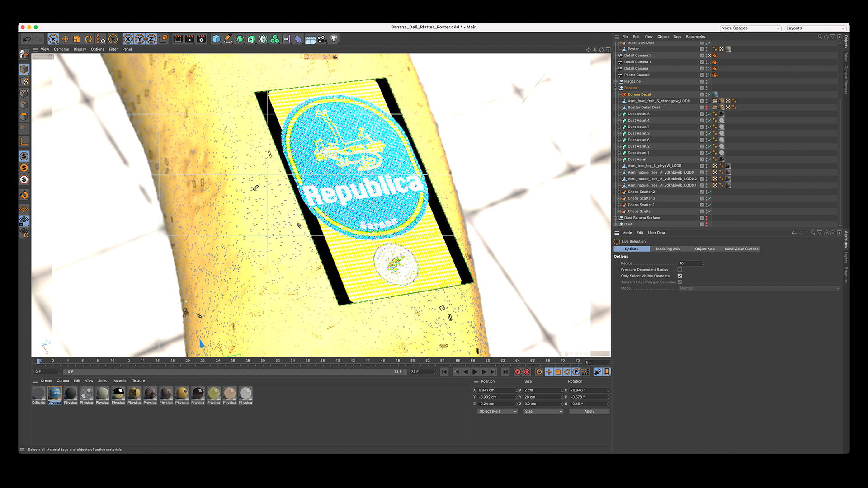Add a Cube primitive object

click(x=216, y=39)
